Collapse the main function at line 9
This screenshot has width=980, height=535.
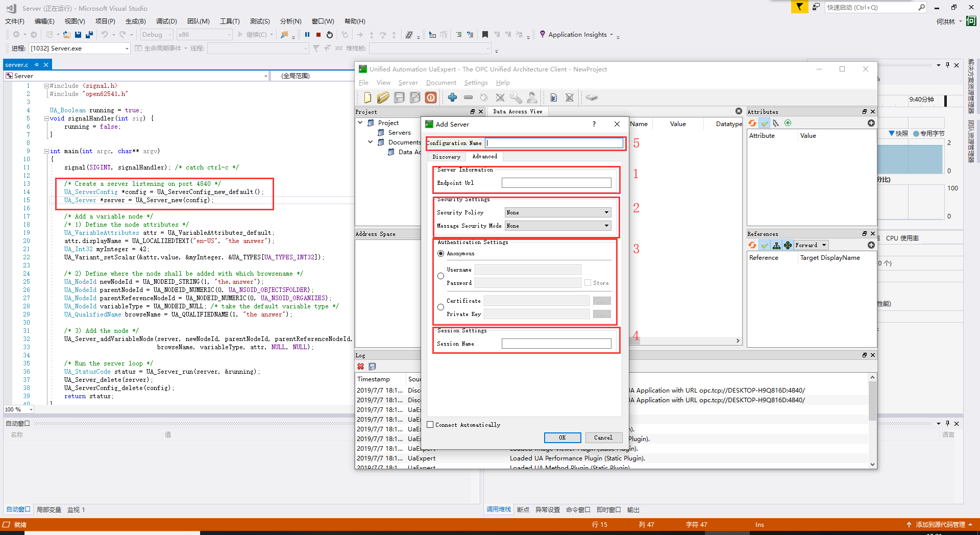46,151
